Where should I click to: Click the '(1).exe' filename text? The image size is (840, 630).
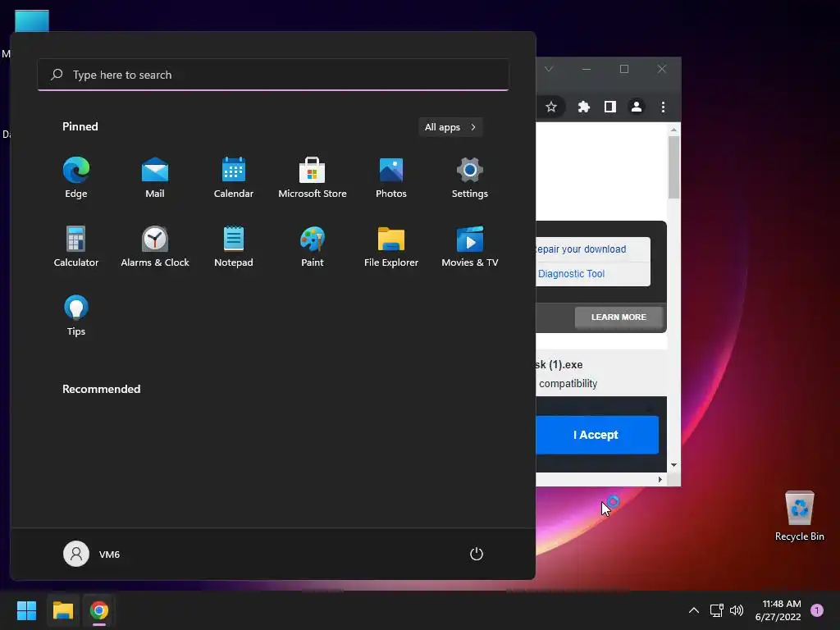[566, 365]
